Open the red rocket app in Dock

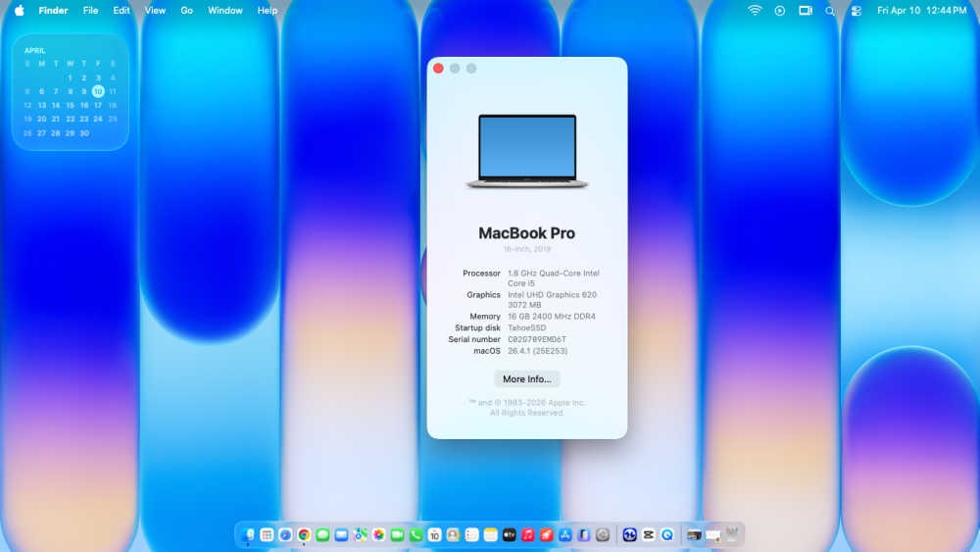(x=547, y=534)
